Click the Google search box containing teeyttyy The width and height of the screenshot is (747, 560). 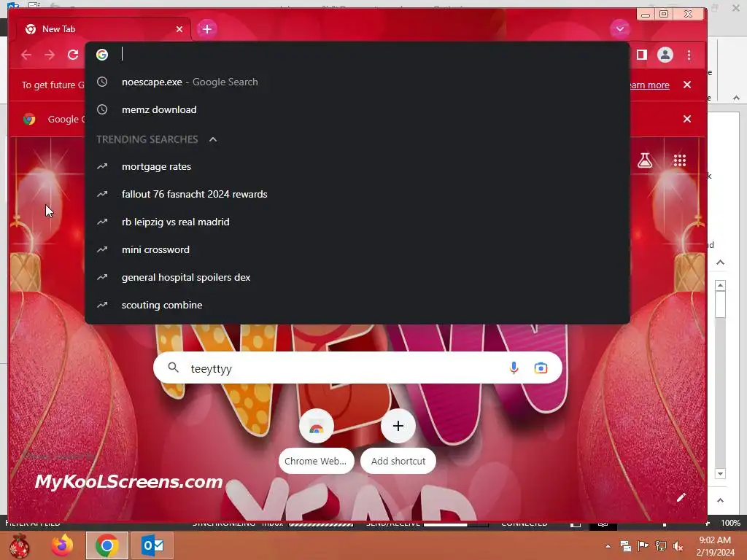357,367
